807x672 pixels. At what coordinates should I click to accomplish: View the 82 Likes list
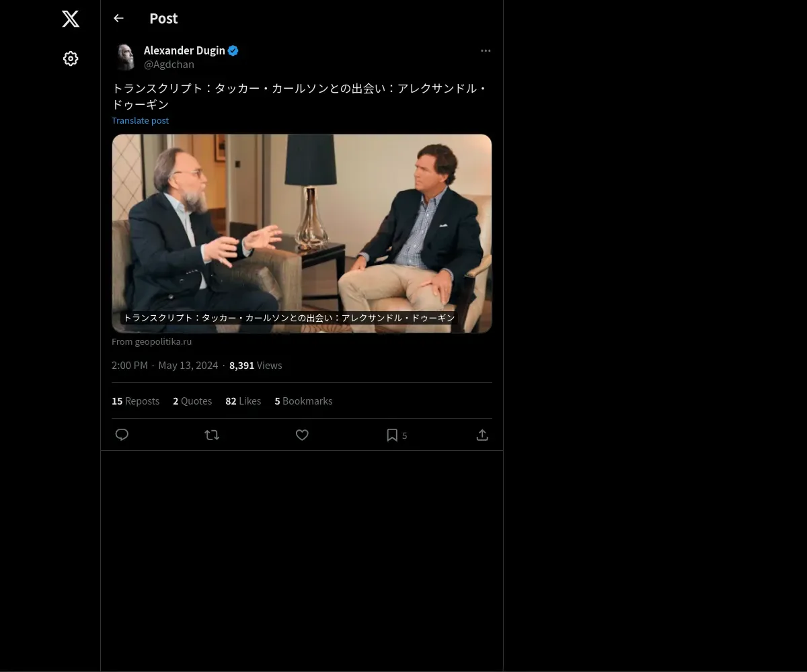[243, 401]
